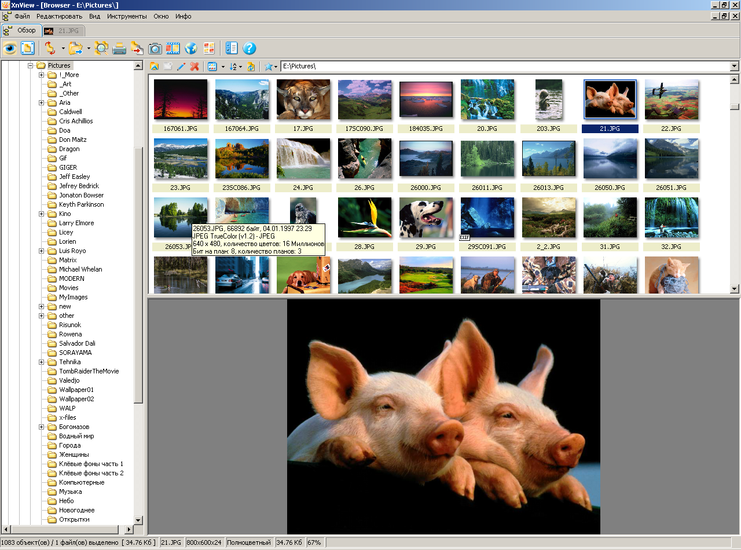Image resolution: width=741 pixels, height=550 pixels.
Task: Toggle the full screen view icon
Action: click(28, 48)
